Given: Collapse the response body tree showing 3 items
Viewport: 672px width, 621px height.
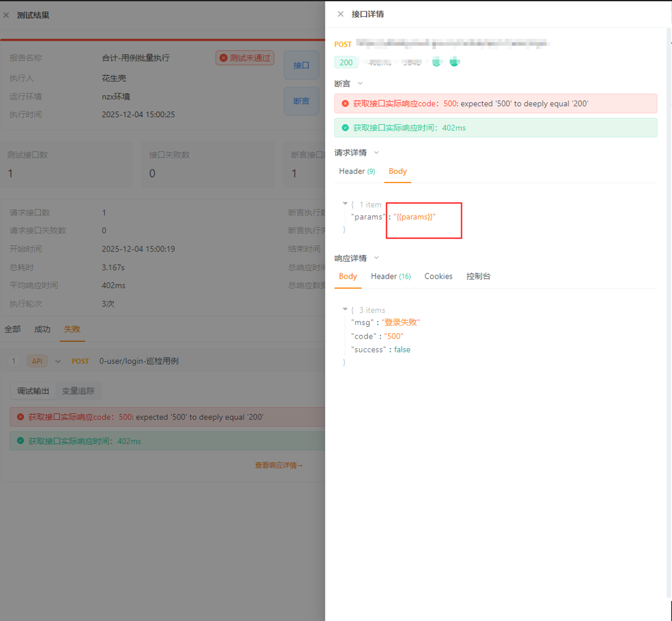Looking at the screenshot, I should (x=345, y=309).
